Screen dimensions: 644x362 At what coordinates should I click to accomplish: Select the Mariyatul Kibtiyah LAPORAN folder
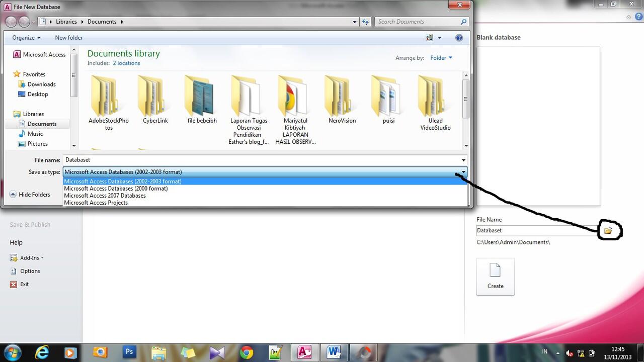click(295, 110)
